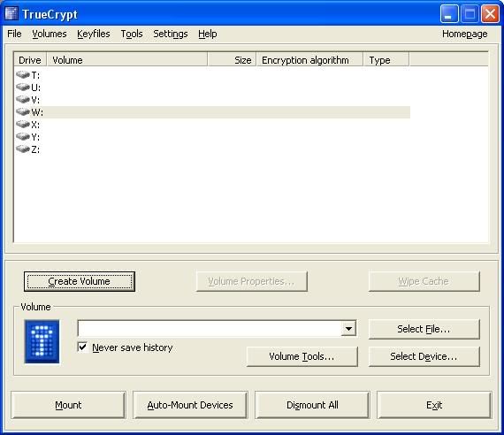Screen dimensions: 504x435
Task: Visit the Homepage link in menu bar
Action: [465, 34]
